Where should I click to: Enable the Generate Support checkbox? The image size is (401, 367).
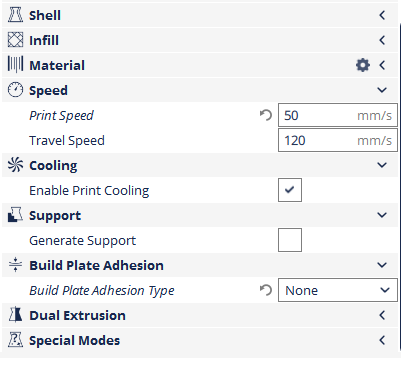pyautogui.click(x=290, y=240)
